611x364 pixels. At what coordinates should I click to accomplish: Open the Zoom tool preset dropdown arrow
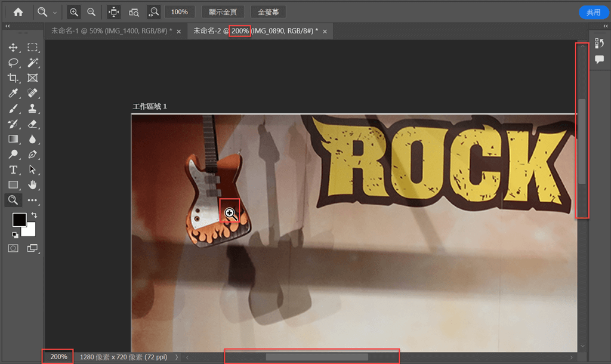(x=54, y=13)
